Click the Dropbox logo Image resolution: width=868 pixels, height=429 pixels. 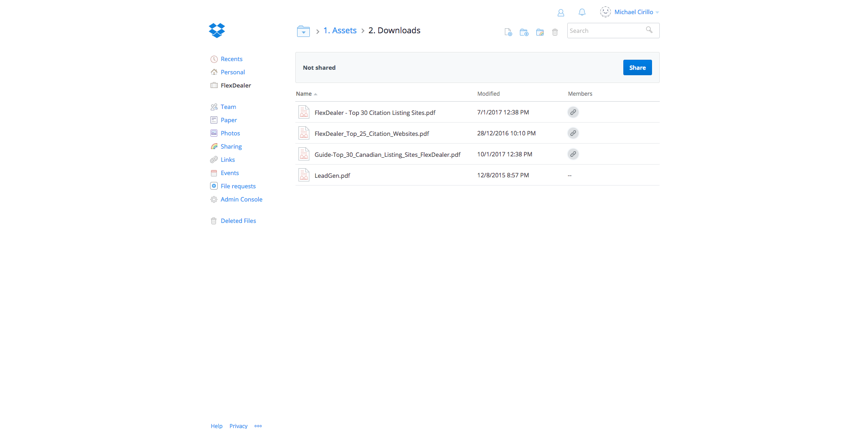217,31
